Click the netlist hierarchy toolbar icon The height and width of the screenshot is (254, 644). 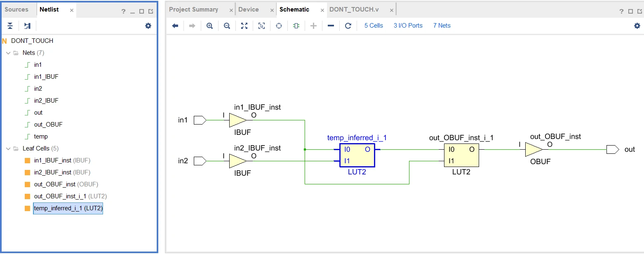pos(27,26)
